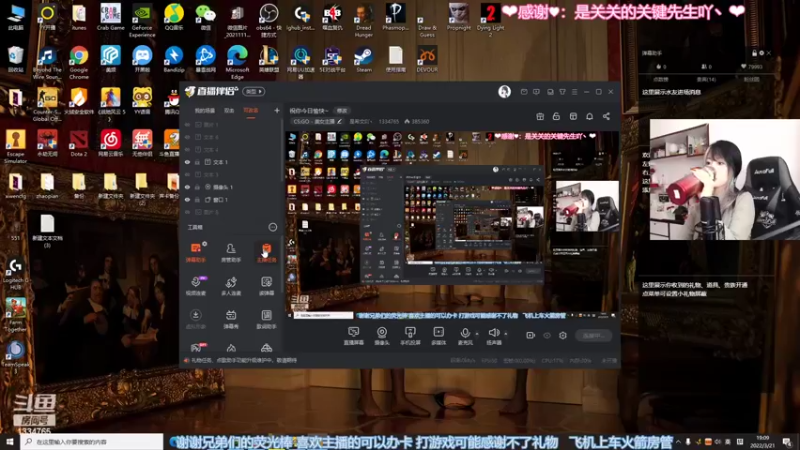Open the 多人连麦 tool icon
Viewport: 800px width, 450px height.
(x=231, y=286)
